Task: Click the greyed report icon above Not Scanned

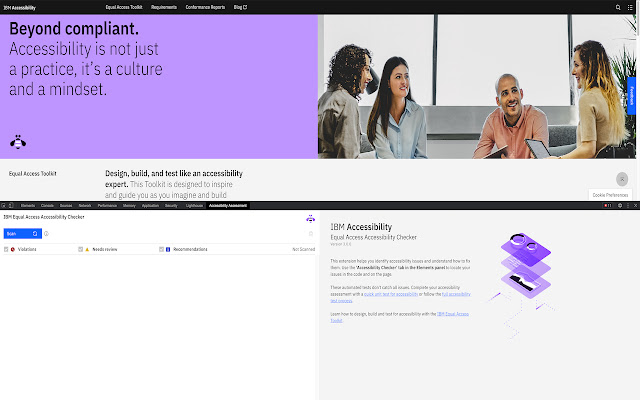Action: pos(311,233)
